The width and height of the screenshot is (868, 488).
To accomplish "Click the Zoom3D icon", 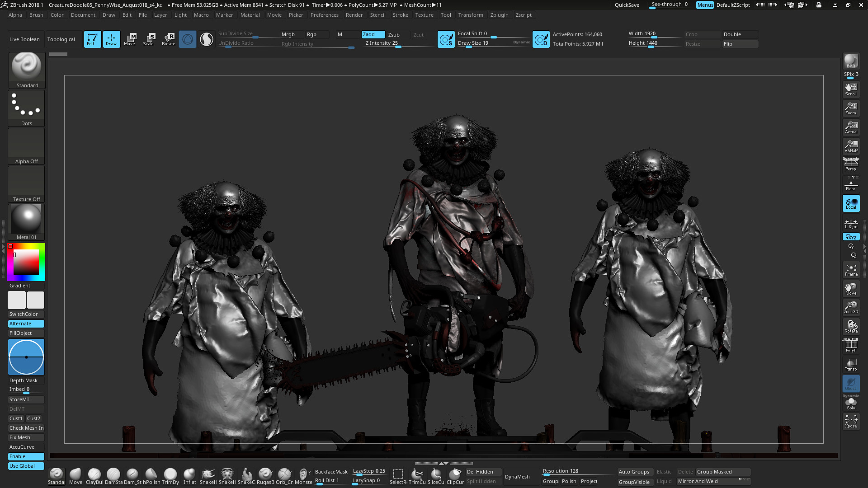I will tap(851, 307).
